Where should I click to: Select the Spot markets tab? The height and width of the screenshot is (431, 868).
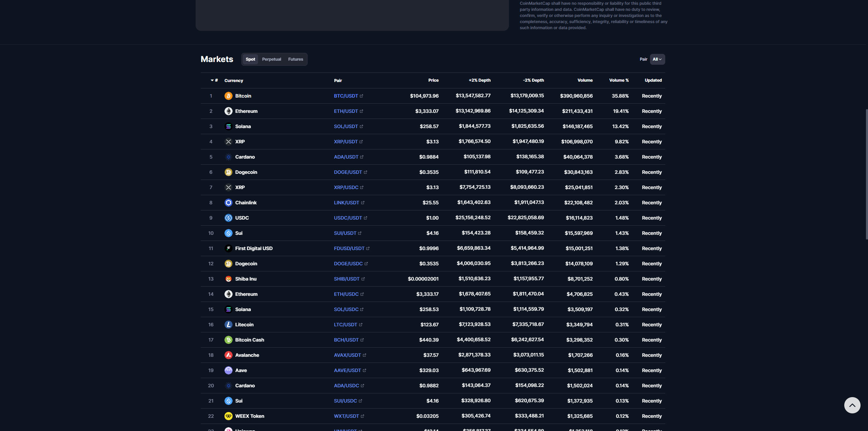(250, 59)
